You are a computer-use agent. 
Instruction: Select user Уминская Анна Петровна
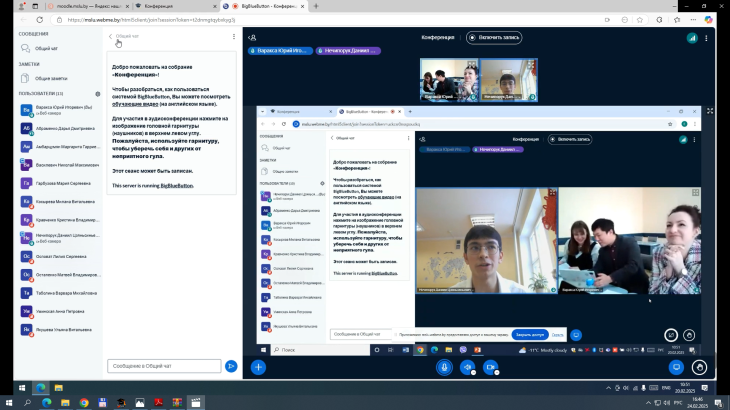pos(60,311)
